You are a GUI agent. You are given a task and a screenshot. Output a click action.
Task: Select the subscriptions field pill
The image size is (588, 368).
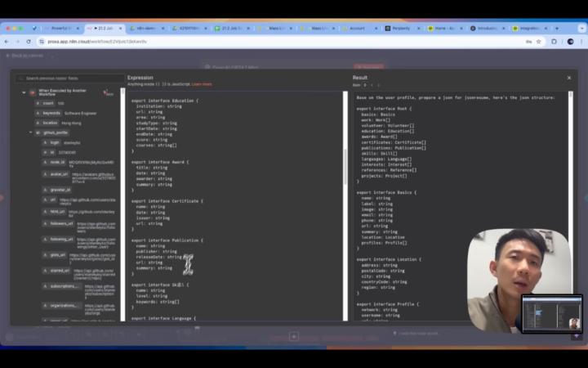pyautogui.click(x=62, y=286)
